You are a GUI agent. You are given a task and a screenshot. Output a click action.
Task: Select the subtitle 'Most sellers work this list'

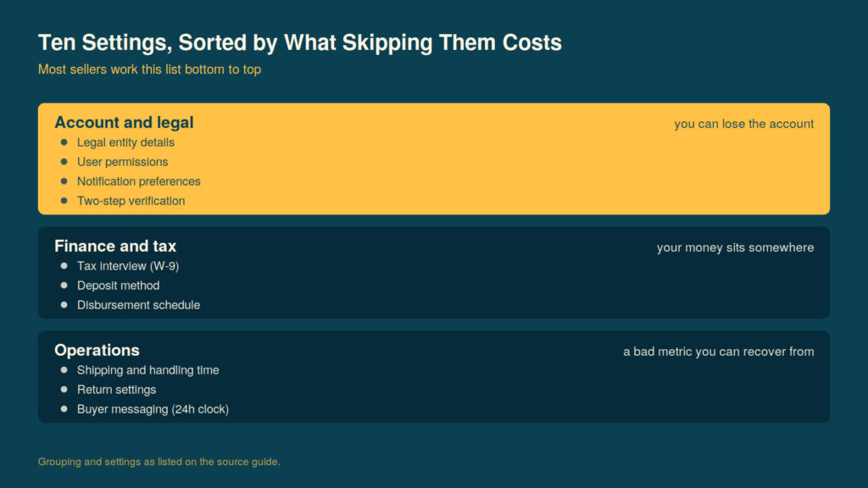pyautogui.click(x=149, y=69)
